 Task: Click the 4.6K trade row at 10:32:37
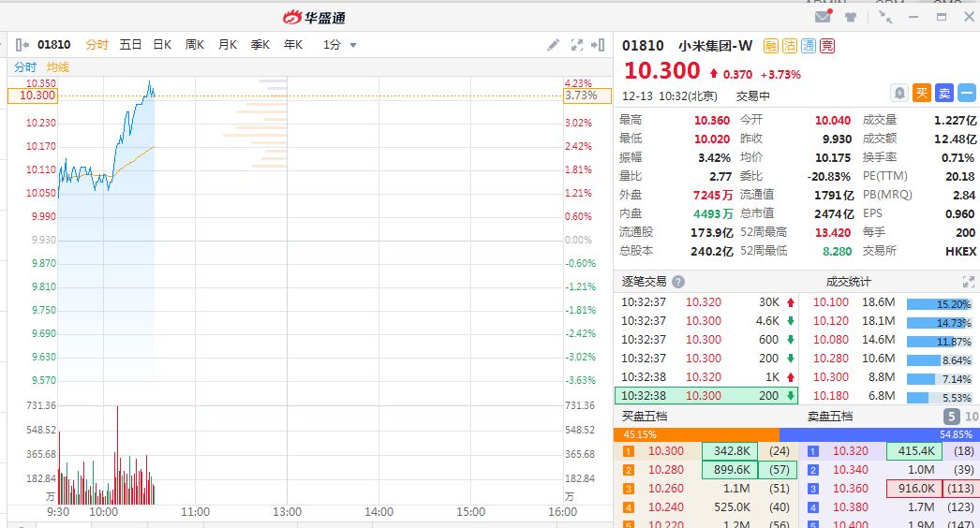[x=706, y=321]
